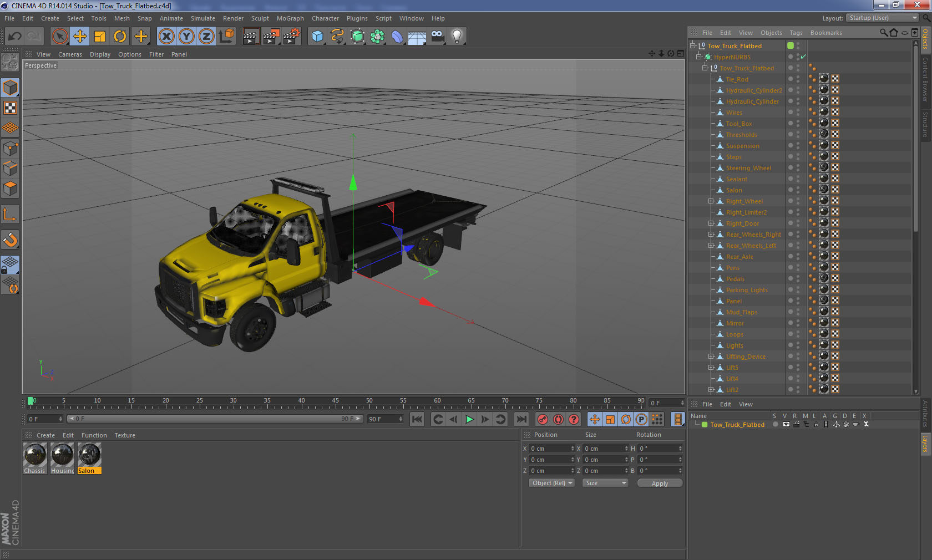The width and height of the screenshot is (932, 560).
Task: Open the Layout Startup (User) dropdown
Action: tap(882, 18)
